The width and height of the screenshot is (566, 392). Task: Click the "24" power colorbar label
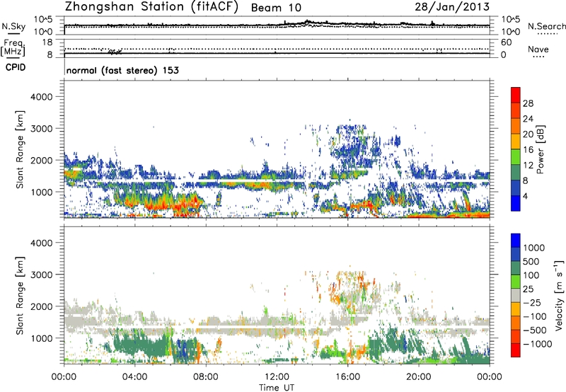[528, 119]
